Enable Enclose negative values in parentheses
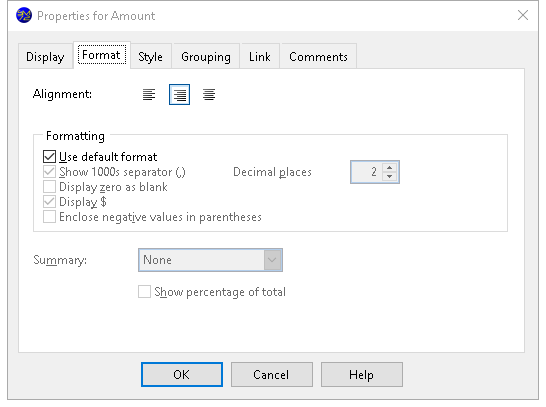546x407 pixels. 49,217
